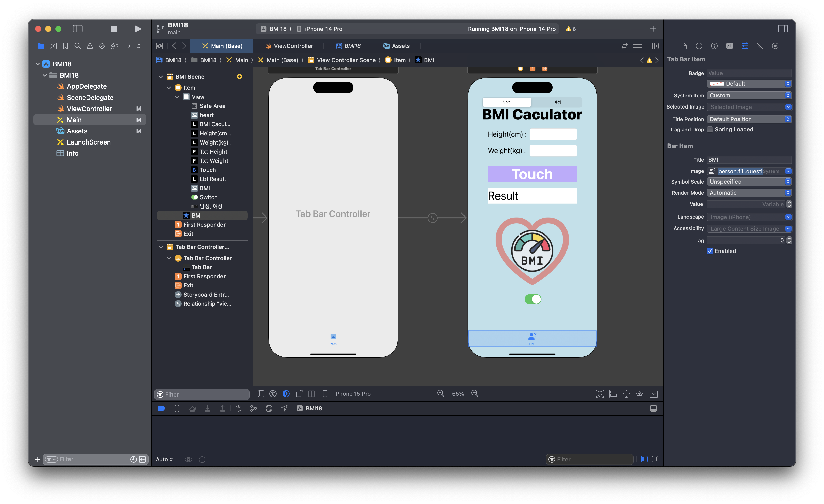
Task: Open the Render Mode Automatic dropdown
Action: click(x=749, y=193)
